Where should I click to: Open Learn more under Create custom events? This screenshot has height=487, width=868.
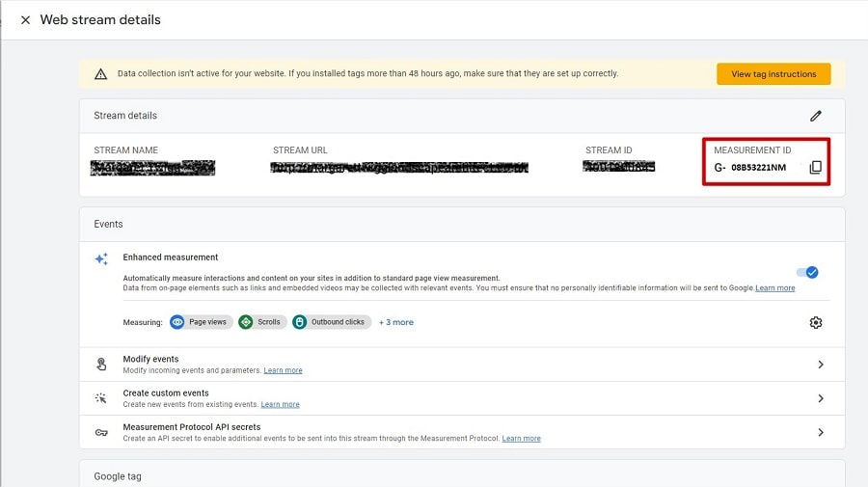pos(280,404)
